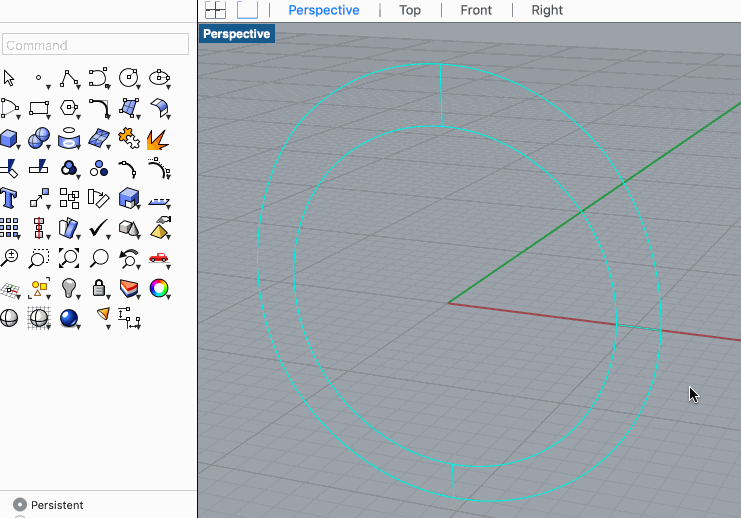Open the Layers stack icon
Viewport: 741px width, 518px height.
(x=129, y=288)
